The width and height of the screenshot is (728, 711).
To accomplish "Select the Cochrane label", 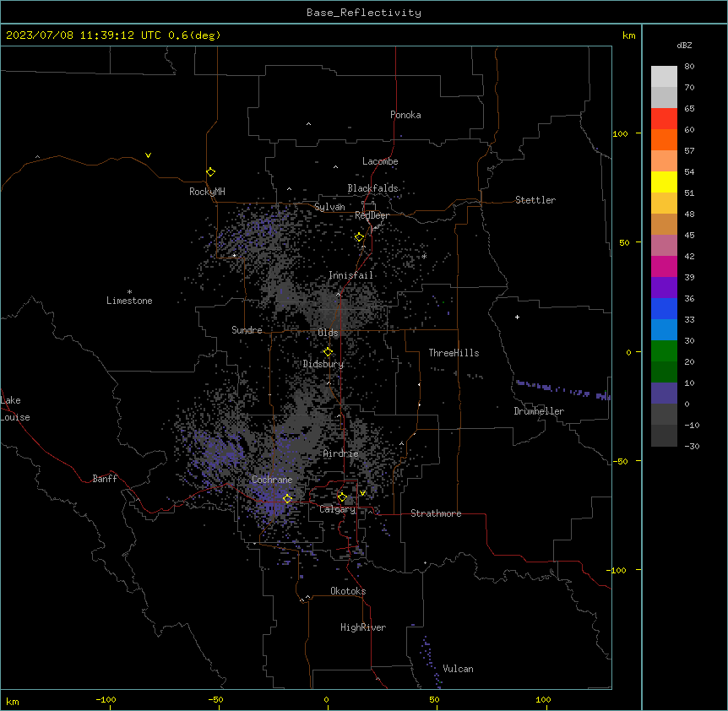I will (272, 480).
